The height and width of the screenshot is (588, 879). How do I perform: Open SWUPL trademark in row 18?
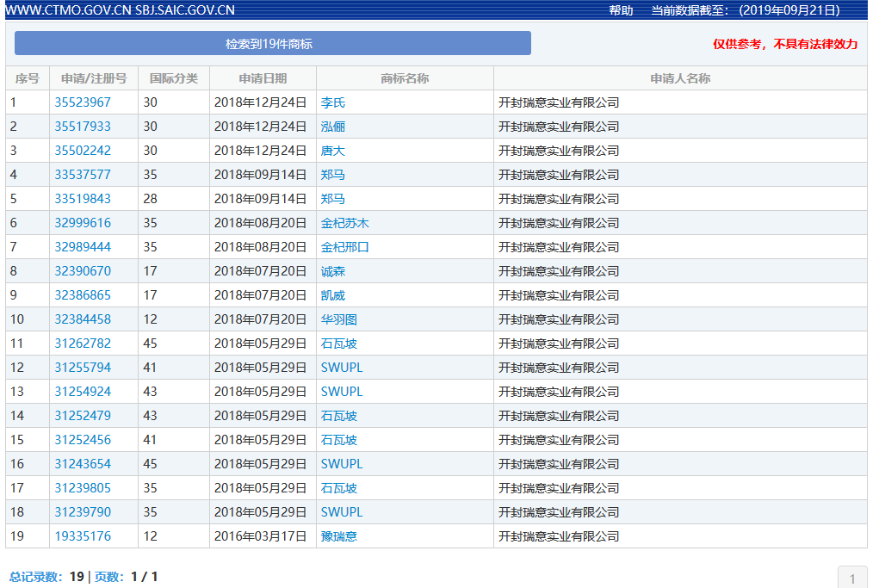[342, 512]
